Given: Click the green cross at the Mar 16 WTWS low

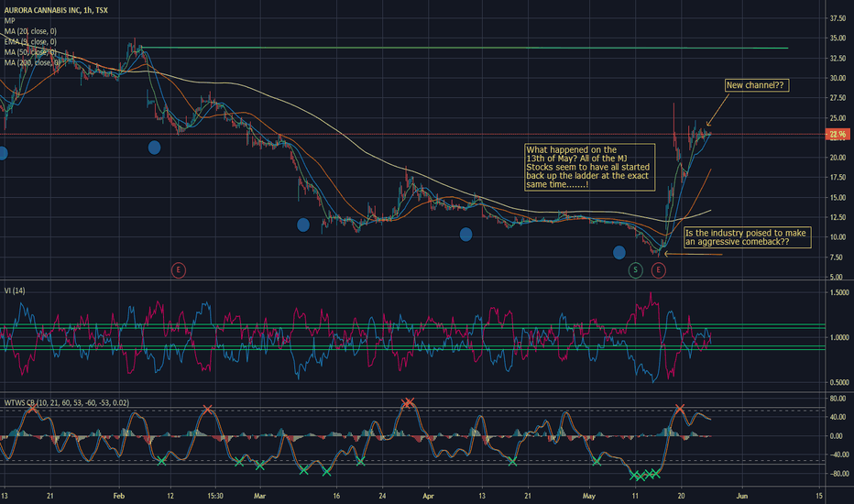Looking at the screenshot, I should [x=326, y=472].
